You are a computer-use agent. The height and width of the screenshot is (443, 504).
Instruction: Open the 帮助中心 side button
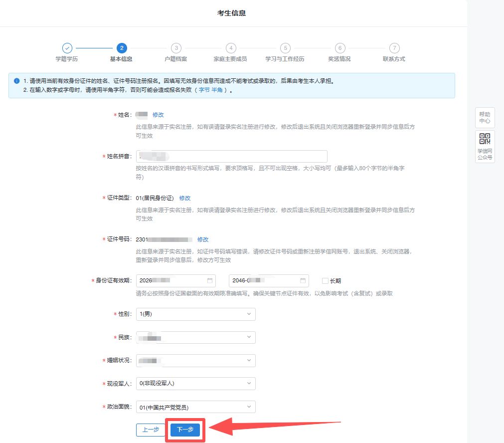[485, 118]
